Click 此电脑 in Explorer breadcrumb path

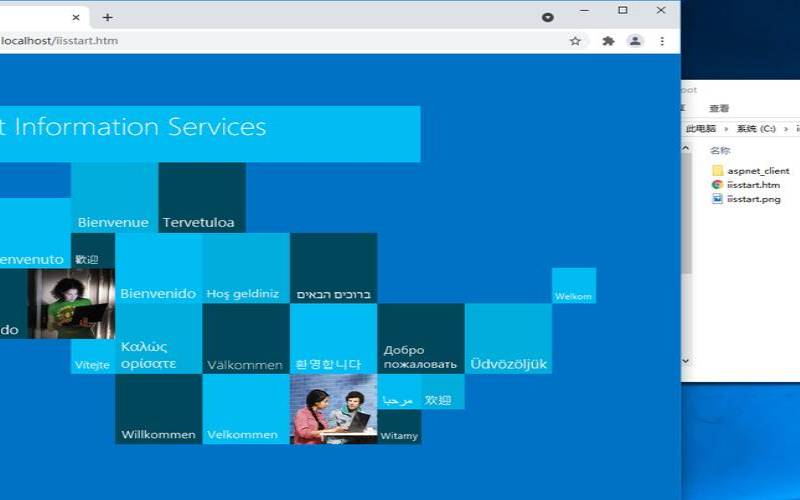click(701, 129)
